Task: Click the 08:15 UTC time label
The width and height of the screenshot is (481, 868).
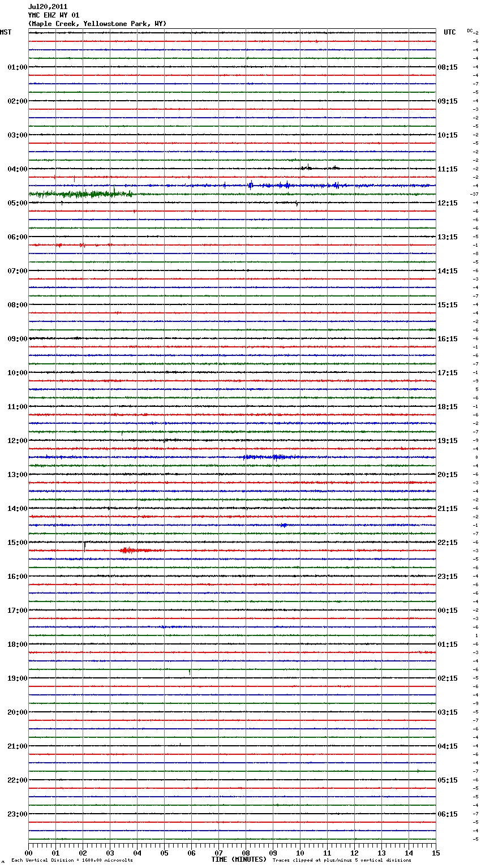Action: pos(448,67)
